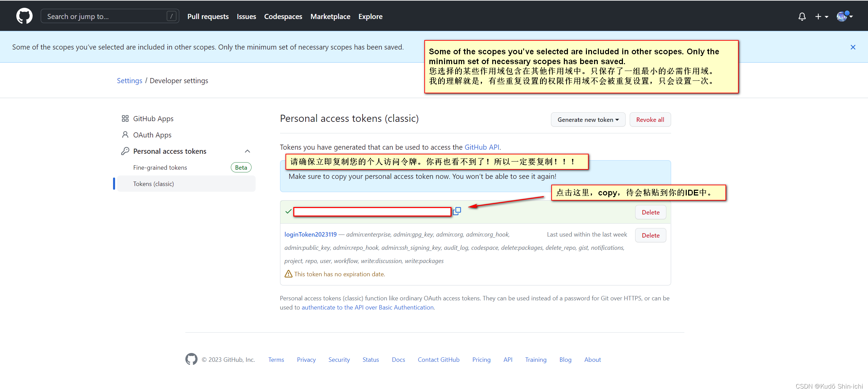
Task: Open the API footer link
Action: (508, 359)
